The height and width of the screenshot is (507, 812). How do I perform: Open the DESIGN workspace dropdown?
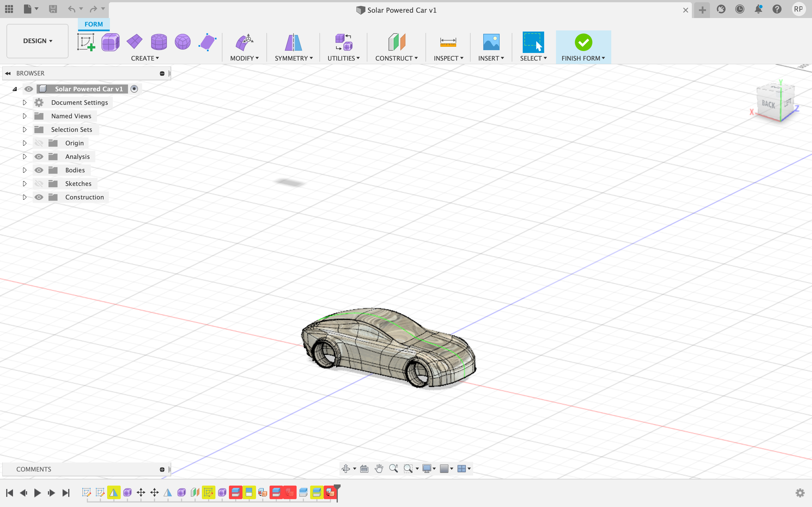[x=37, y=41]
